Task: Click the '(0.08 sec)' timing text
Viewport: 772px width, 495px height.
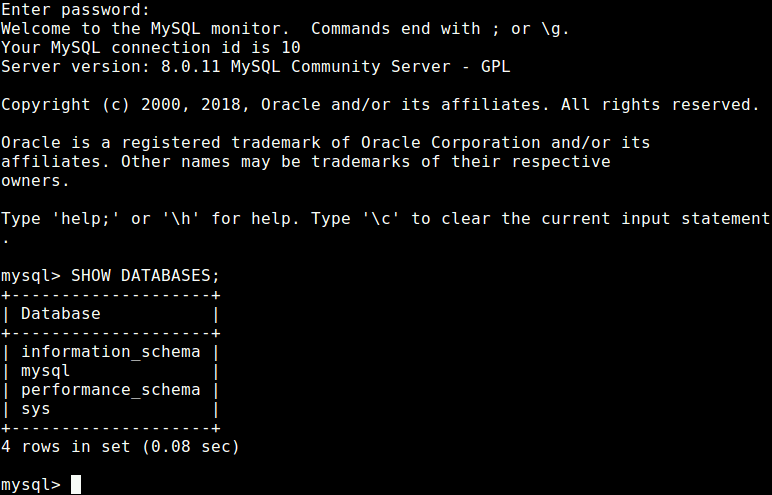Action: (x=191, y=447)
